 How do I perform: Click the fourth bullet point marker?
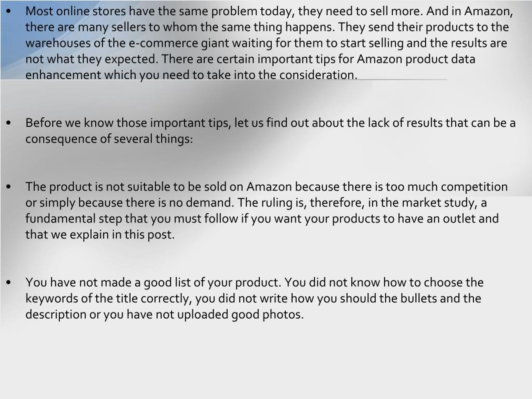pos(9,282)
